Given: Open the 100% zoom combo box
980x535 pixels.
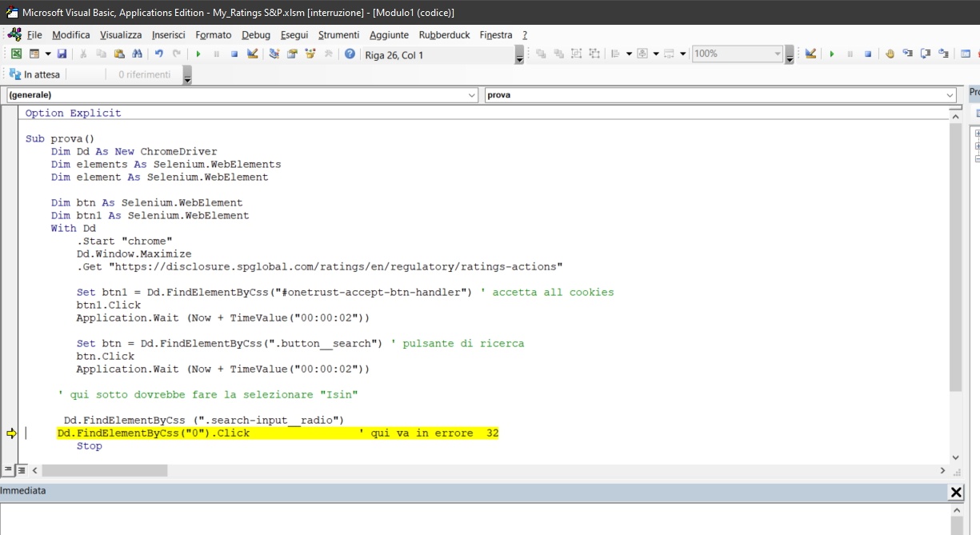Looking at the screenshot, I should 738,54.
